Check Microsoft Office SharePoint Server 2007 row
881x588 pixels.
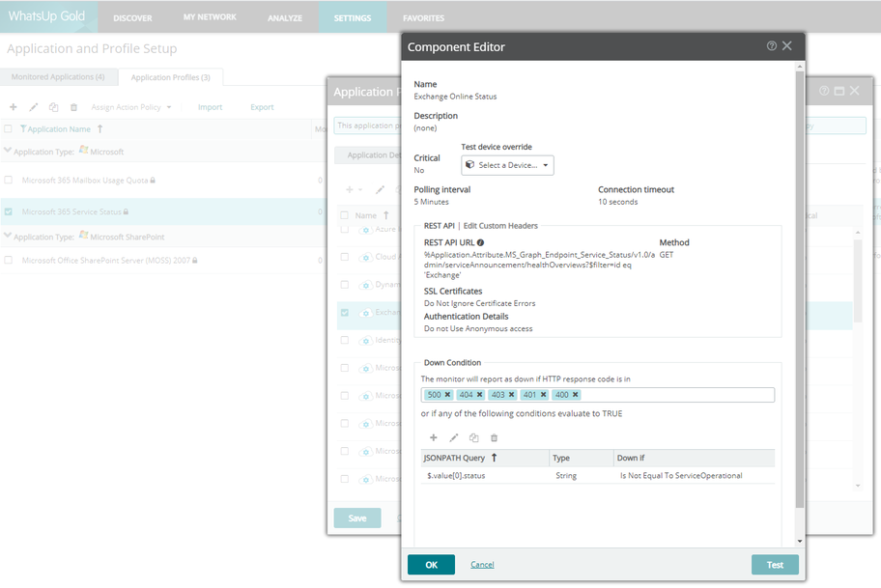click(8, 260)
